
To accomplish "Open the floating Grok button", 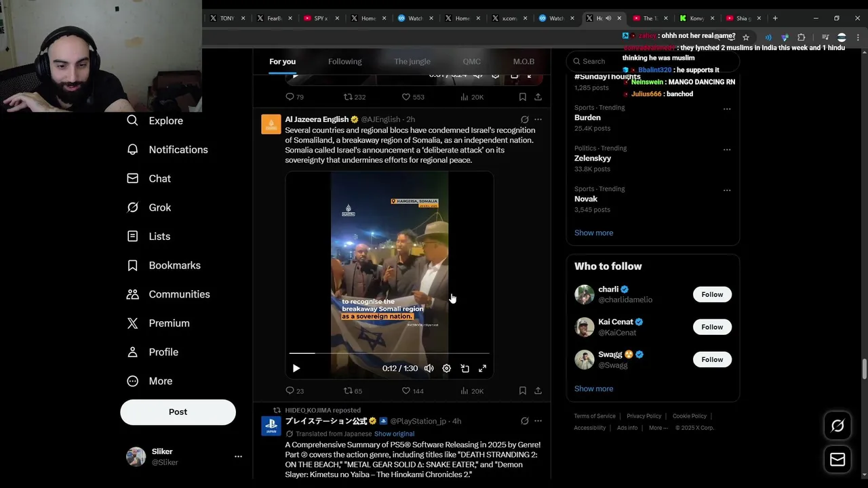I will [837, 426].
